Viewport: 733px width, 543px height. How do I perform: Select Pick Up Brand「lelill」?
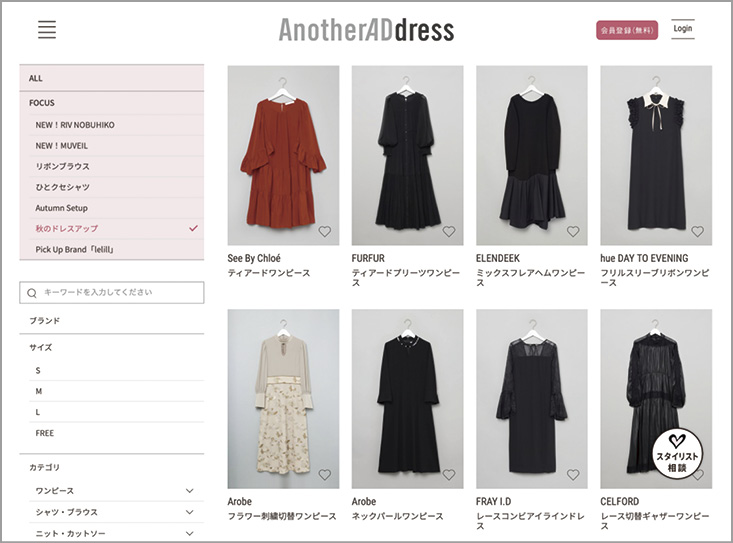tap(116, 250)
